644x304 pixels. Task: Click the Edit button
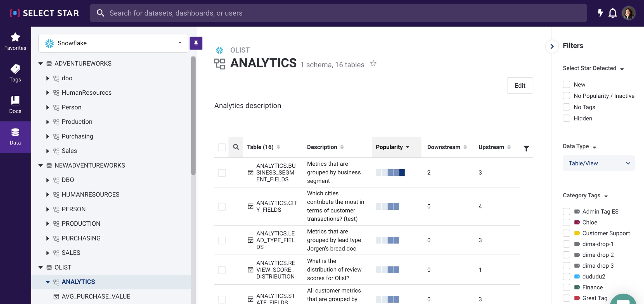520,85
